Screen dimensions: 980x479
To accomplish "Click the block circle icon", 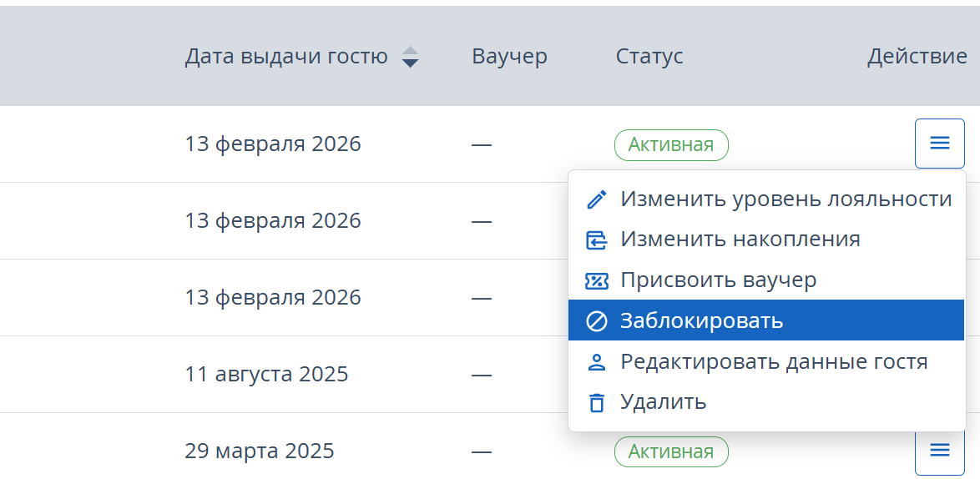I will coord(597,321).
